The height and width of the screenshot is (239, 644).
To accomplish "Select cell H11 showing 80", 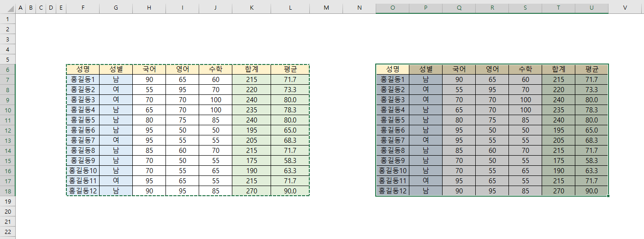I will pos(149,120).
